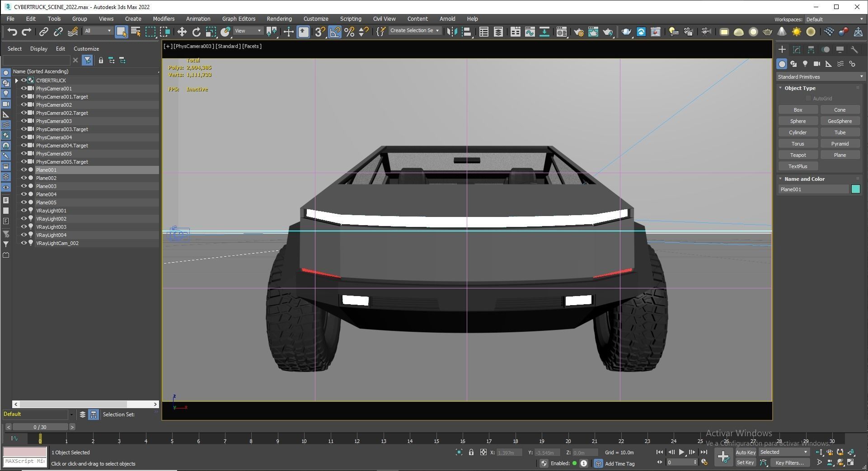This screenshot has width=868, height=471.
Task: Activate the Select and Link tool
Action: [43, 32]
